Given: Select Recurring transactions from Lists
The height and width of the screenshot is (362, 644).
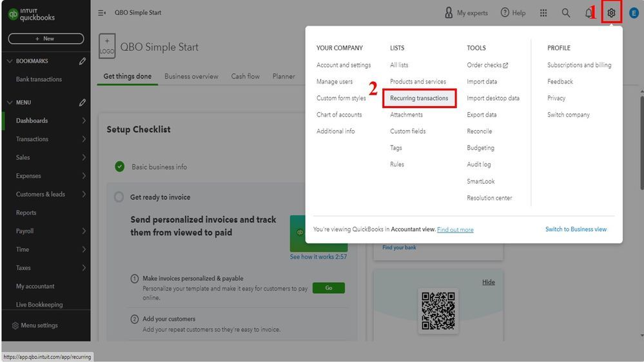Looking at the screenshot, I should tap(419, 99).
